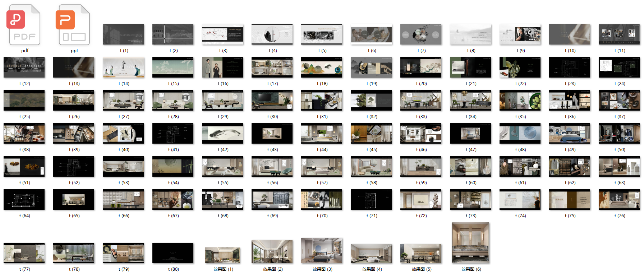Select rendering image 效果图 (3)
This screenshot has height=279, width=644.
pos(322,250)
